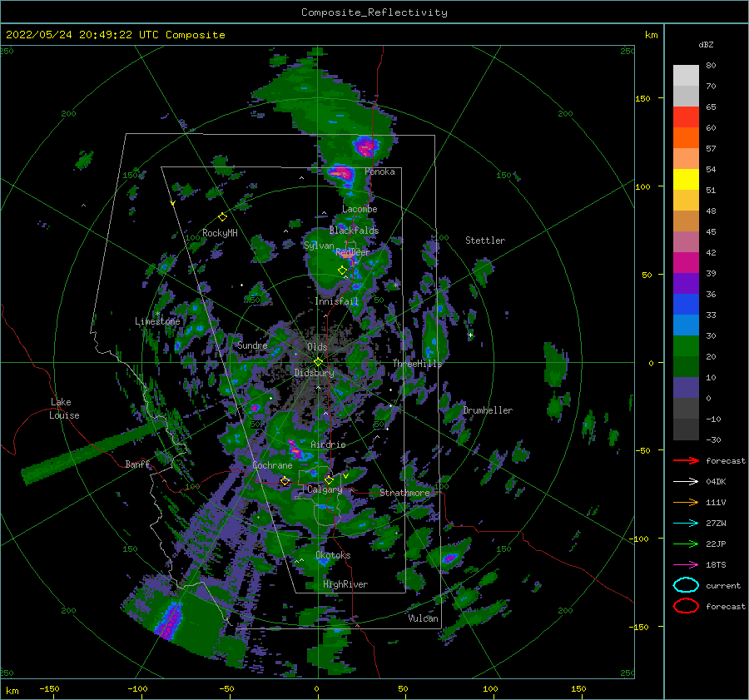Click the Olds label at radar center
Screen dimensions: 749x700
[317, 347]
